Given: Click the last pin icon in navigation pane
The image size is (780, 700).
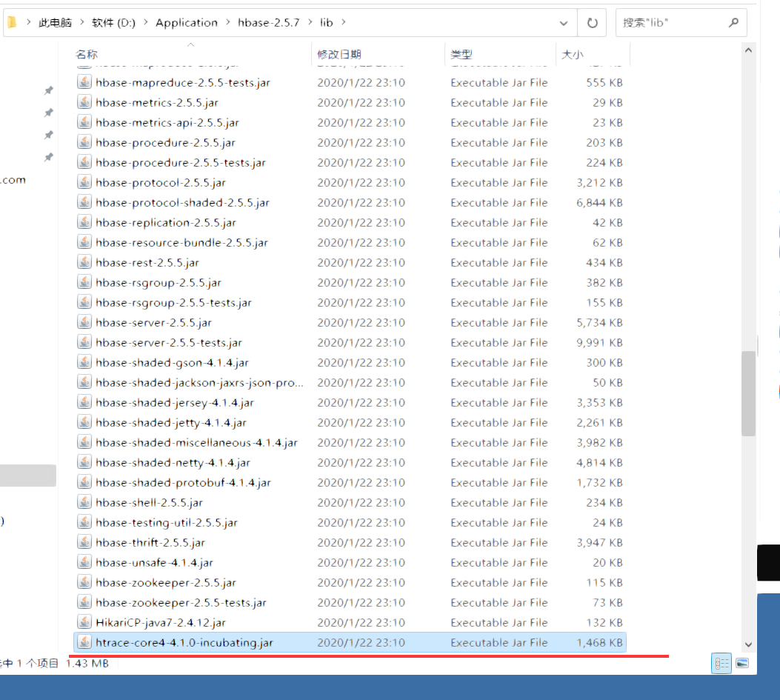Looking at the screenshot, I should pos(48,157).
